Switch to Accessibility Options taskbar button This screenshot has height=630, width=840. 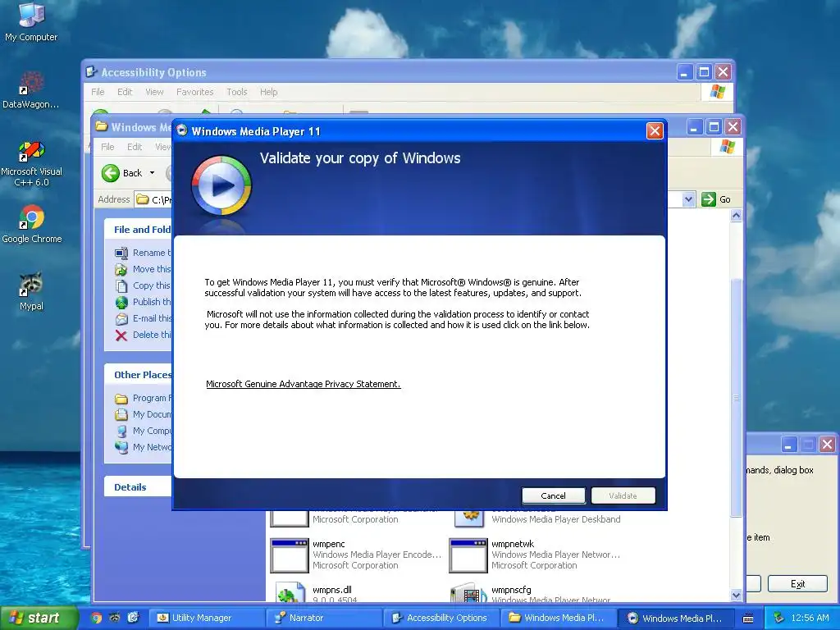point(441,618)
